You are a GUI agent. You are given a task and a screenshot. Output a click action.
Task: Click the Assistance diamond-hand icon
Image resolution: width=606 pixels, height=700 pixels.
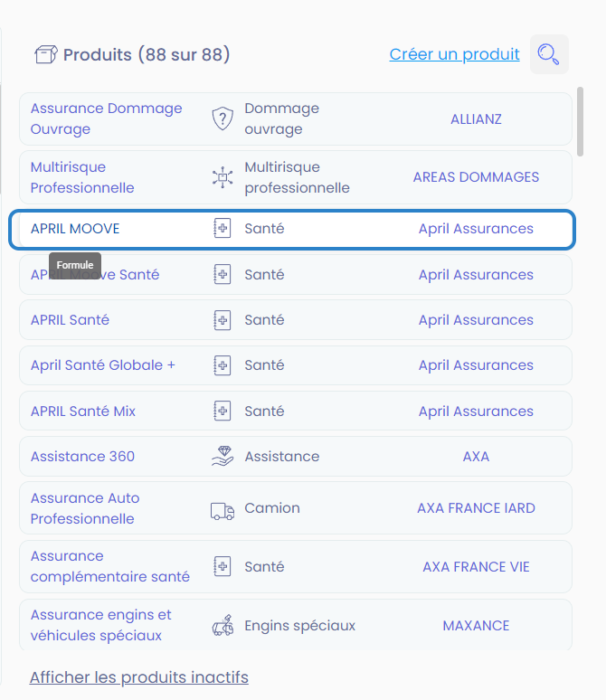(223, 456)
